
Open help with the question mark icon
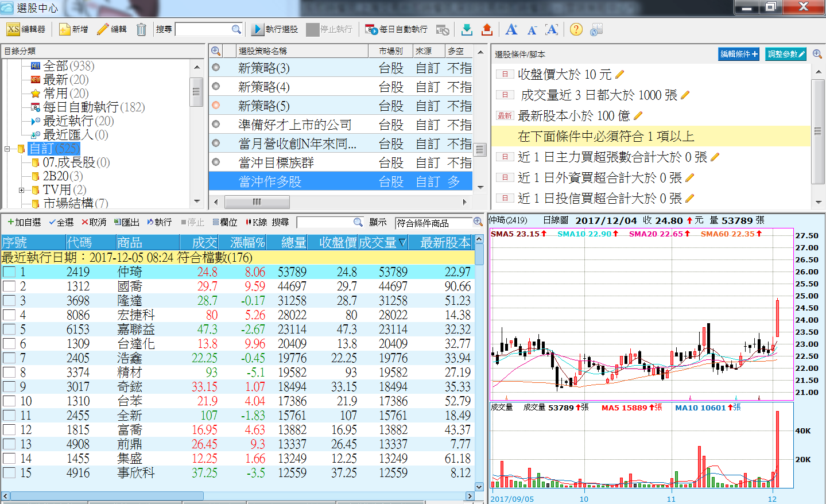576,29
